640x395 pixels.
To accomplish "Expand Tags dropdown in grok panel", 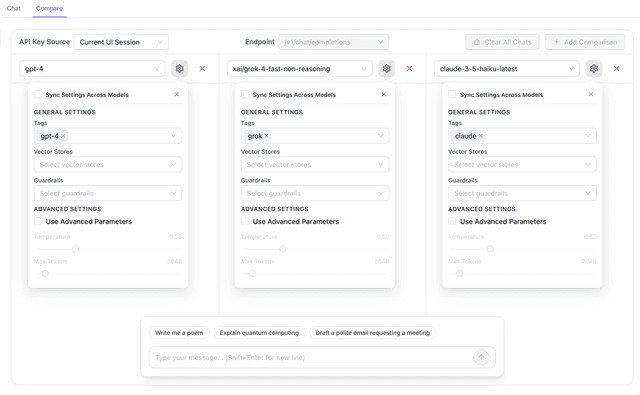I will 315,136.
